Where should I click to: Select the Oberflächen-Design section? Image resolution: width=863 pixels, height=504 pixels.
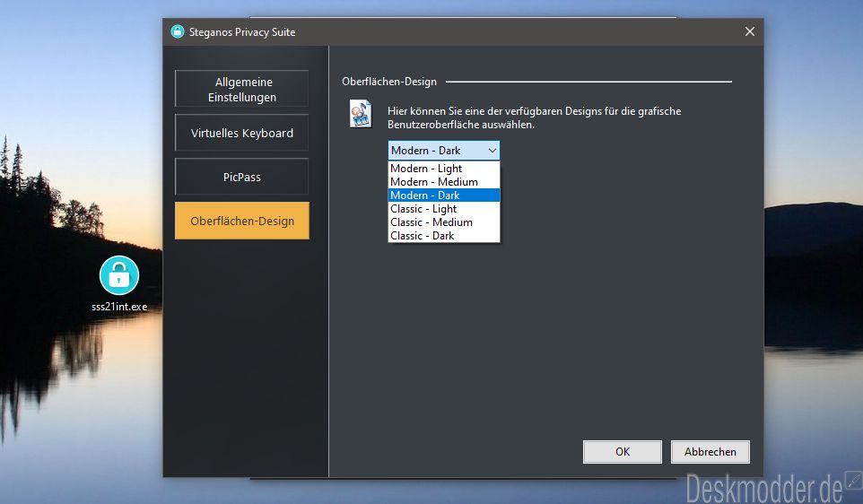coord(241,221)
